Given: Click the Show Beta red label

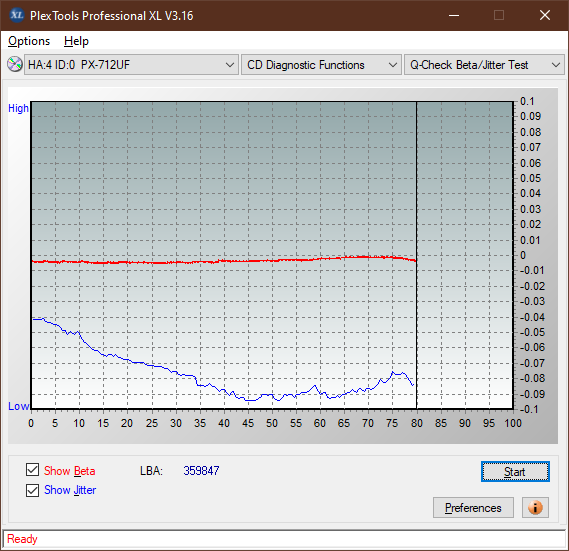Looking at the screenshot, I should click(70, 471).
